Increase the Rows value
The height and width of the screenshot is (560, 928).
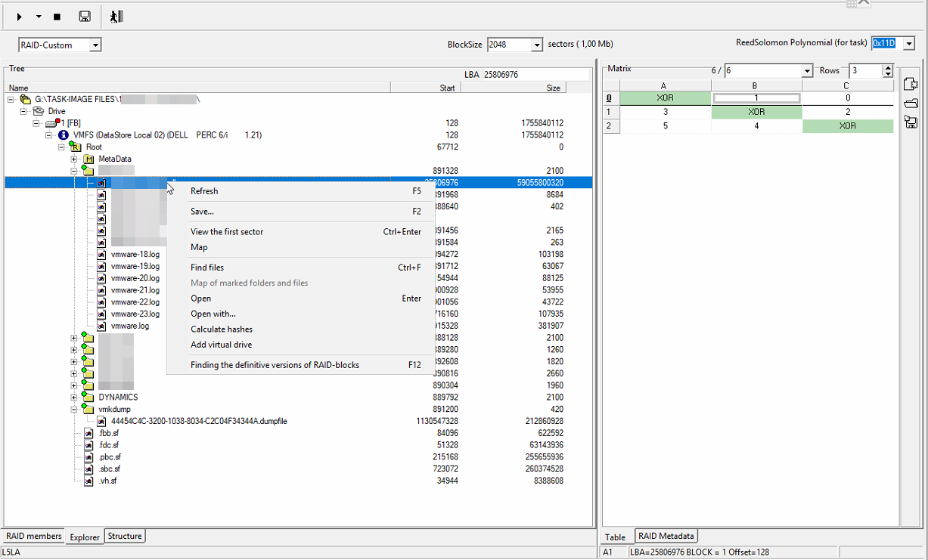coord(888,67)
